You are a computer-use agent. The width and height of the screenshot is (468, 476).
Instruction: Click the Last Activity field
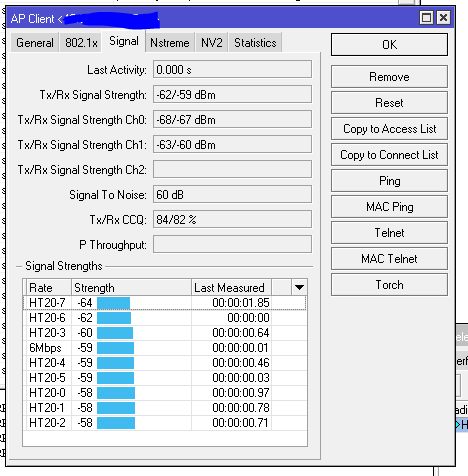[x=232, y=69]
